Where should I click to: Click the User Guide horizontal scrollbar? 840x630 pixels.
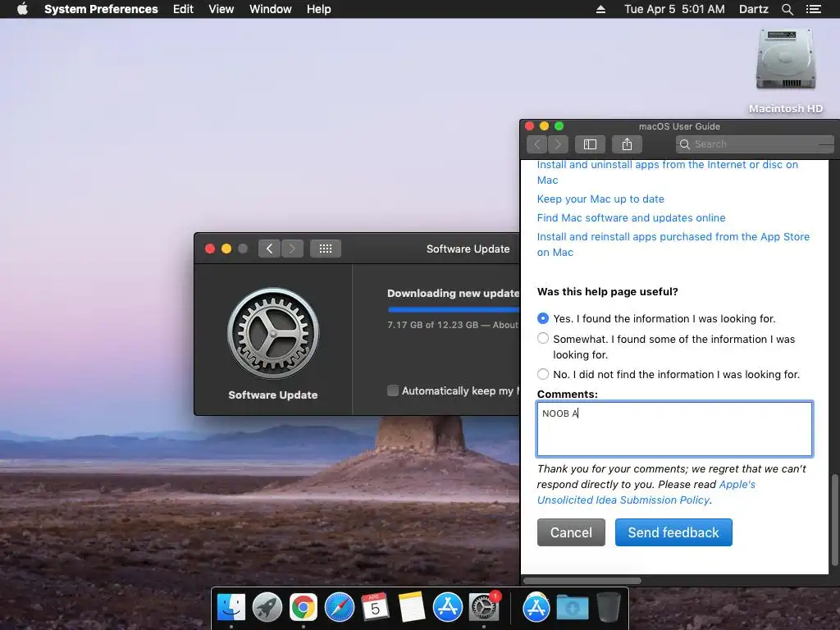[x=582, y=581]
